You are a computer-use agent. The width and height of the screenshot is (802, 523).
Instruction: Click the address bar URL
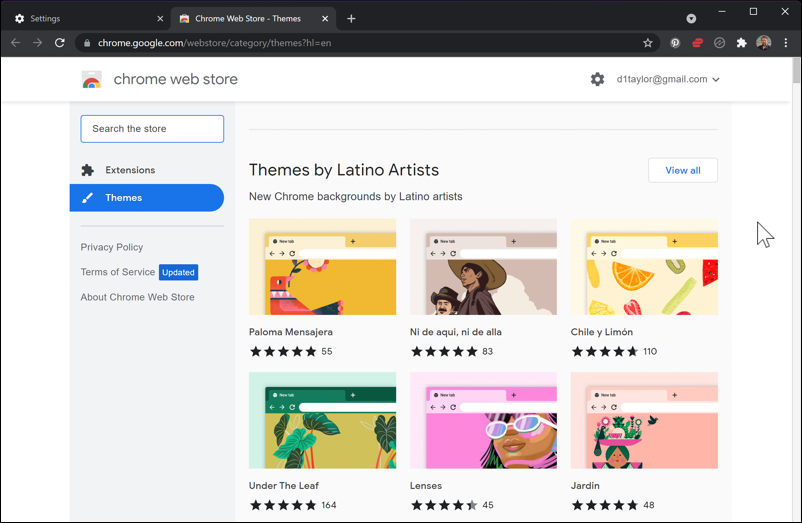[214, 43]
